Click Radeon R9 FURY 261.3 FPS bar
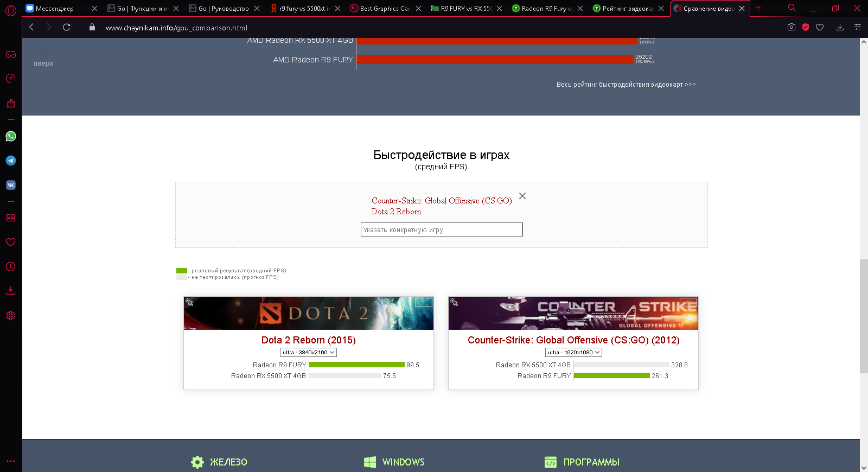868x472 pixels. 612,376
